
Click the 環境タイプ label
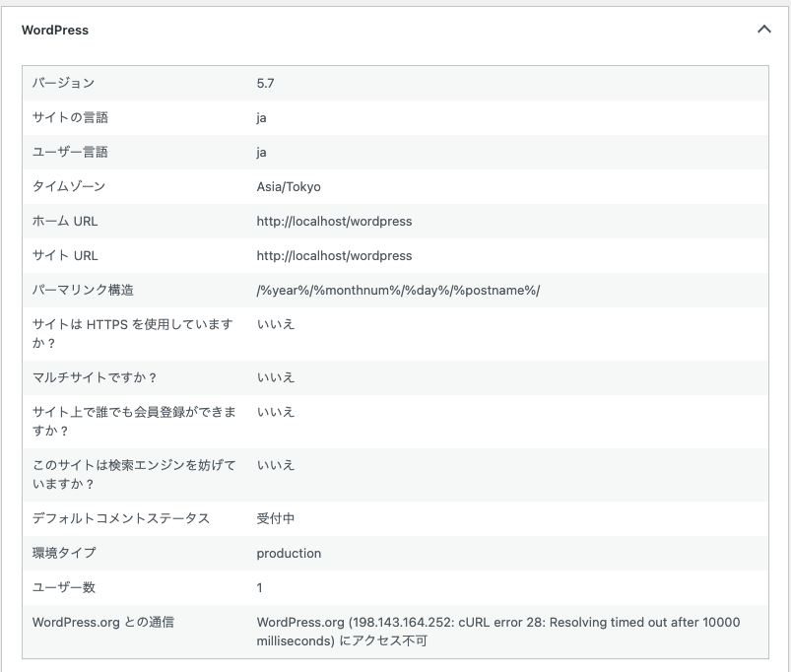(x=64, y=553)
